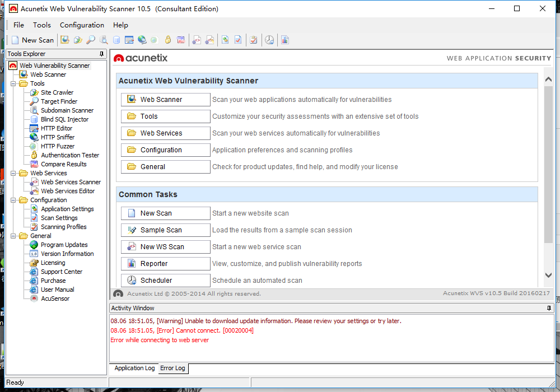Select Licensing in the tree
560x392 pixels.
tap(53, 263)
